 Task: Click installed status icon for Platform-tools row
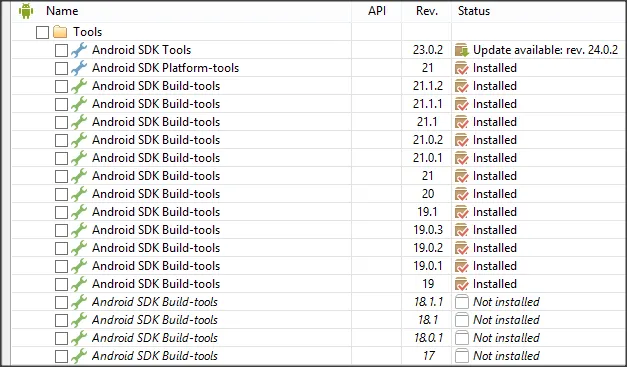click(x=462, y=68)
